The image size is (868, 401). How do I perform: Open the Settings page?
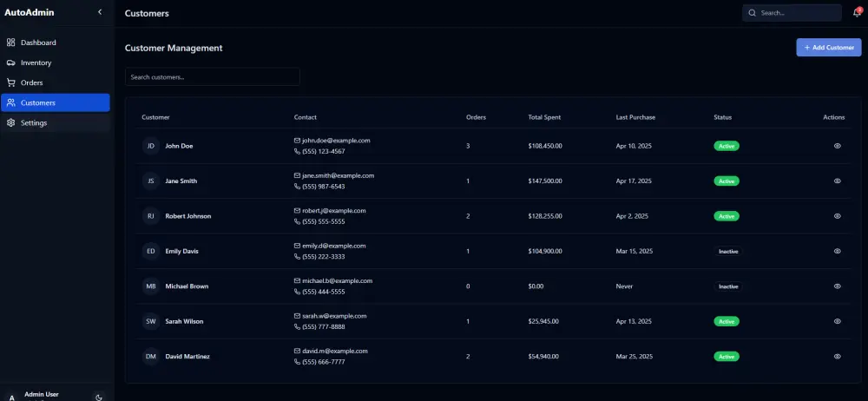(34, 122)
